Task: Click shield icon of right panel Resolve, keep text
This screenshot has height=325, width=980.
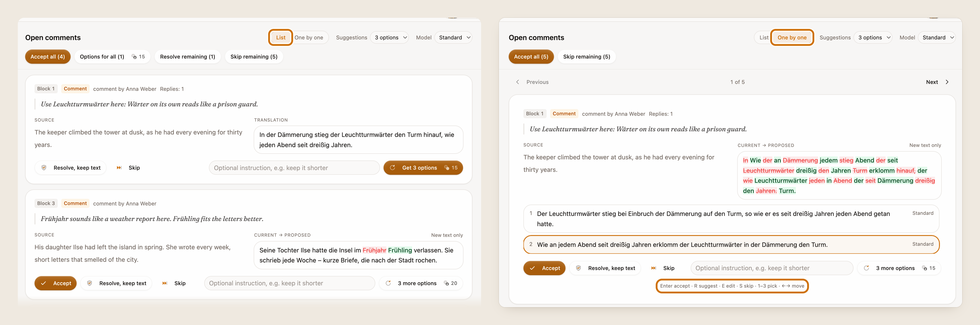Action: tap(578, 268)
